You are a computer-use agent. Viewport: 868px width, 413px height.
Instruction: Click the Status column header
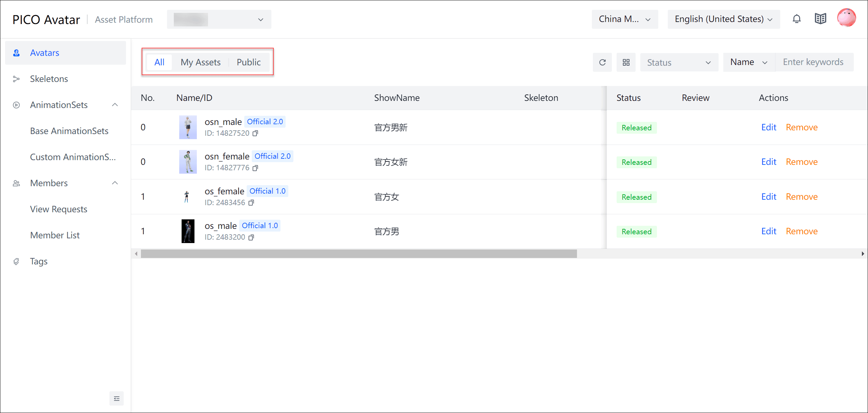[x=628, y=98]
